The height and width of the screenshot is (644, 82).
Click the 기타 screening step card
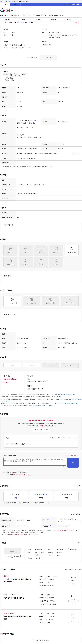[x=70, y=365]
